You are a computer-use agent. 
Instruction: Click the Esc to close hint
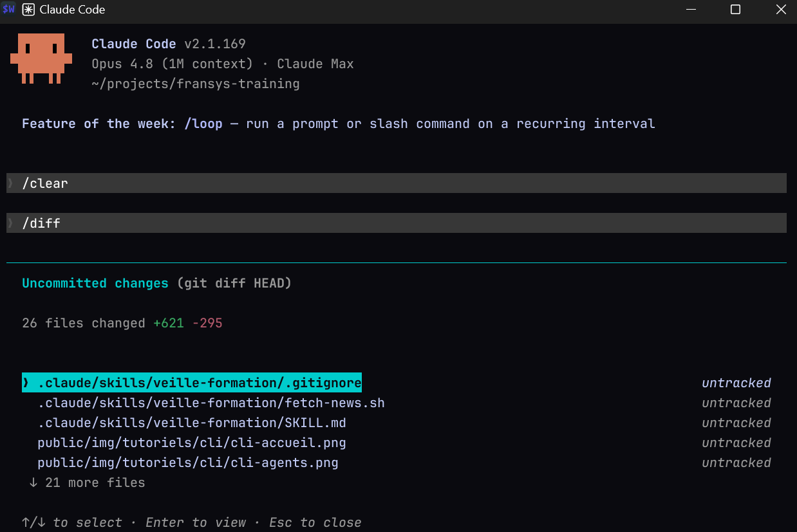point(315,522)
